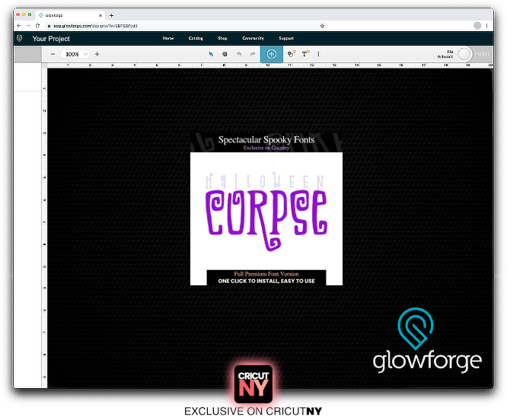This screenshot has height=420, width=507.
Task: Open the Support menu item
Action: tap(286, 38)
